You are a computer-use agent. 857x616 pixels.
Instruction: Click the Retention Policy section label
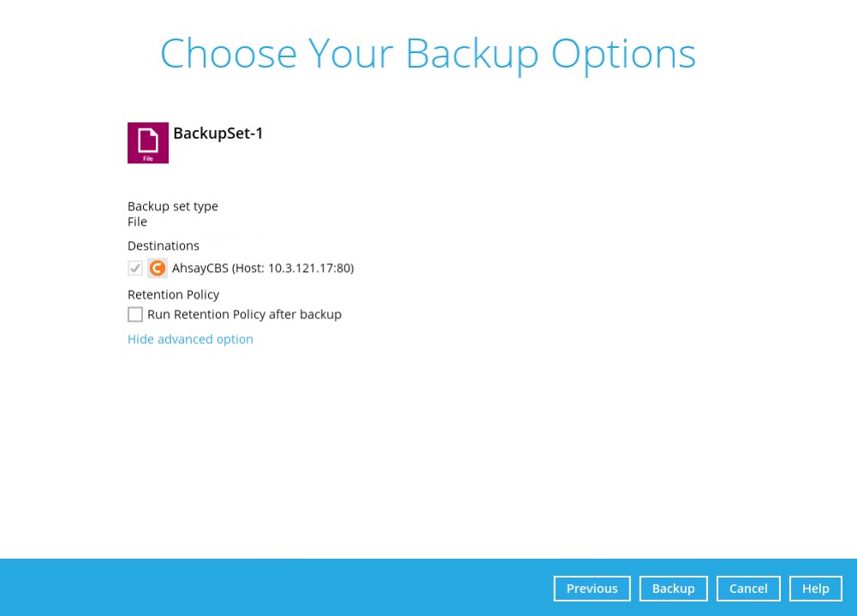tap(173, 294)
